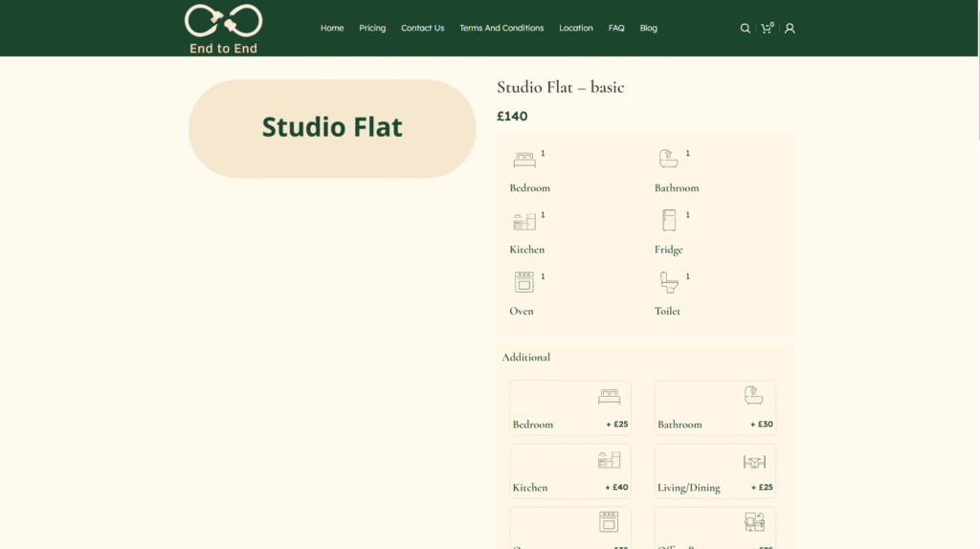980x549 pixels.
Task: Click the included Kitchen icon
Action: (523, 221)
